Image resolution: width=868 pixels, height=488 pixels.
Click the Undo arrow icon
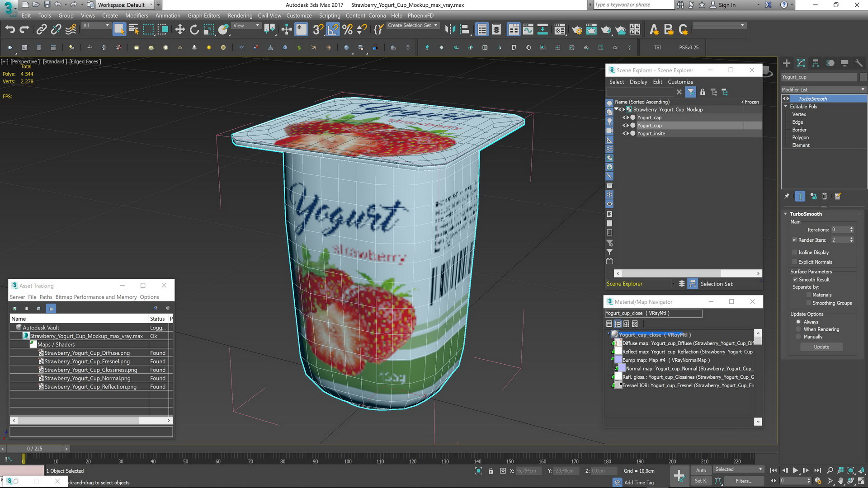point(10,30)
